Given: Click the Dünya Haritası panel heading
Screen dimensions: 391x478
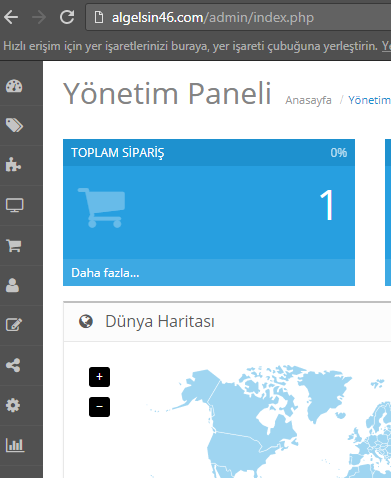Looking at the screenshot, I should [160, 321].
